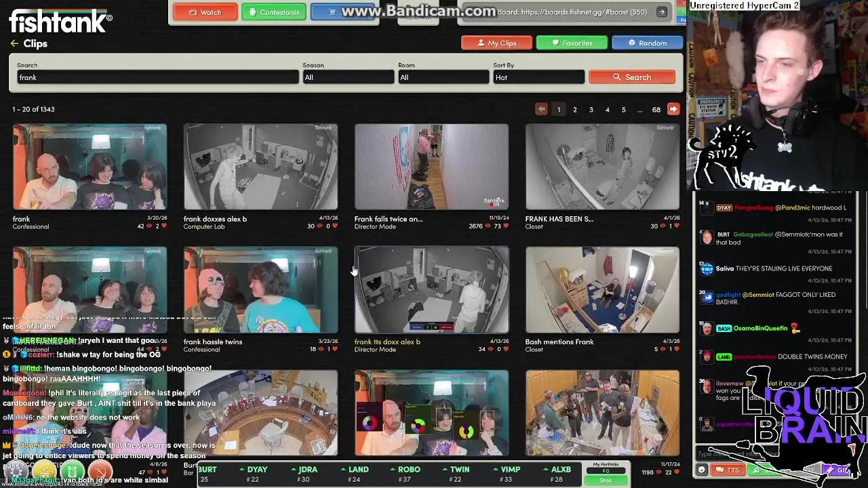Viewport: 868px width, 488px height.
Task: Click chat user Gabagoolioo's name
Action: click(753, 235)
